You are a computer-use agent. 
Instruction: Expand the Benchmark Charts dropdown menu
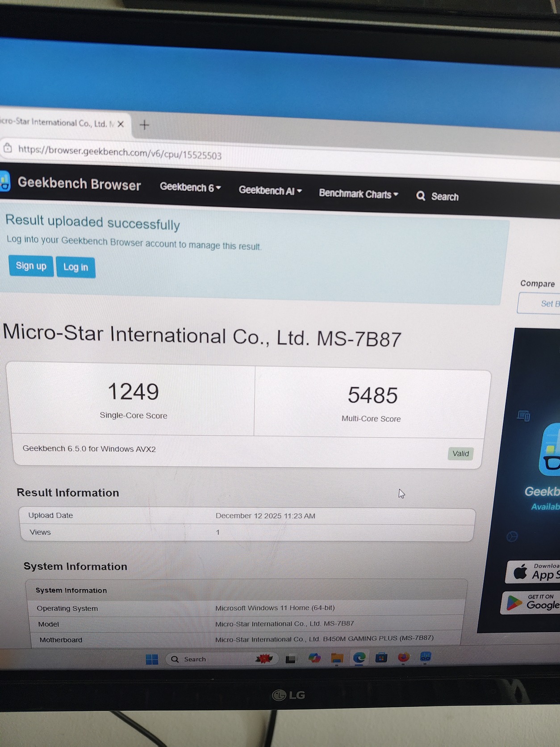[x=358, y=194]
